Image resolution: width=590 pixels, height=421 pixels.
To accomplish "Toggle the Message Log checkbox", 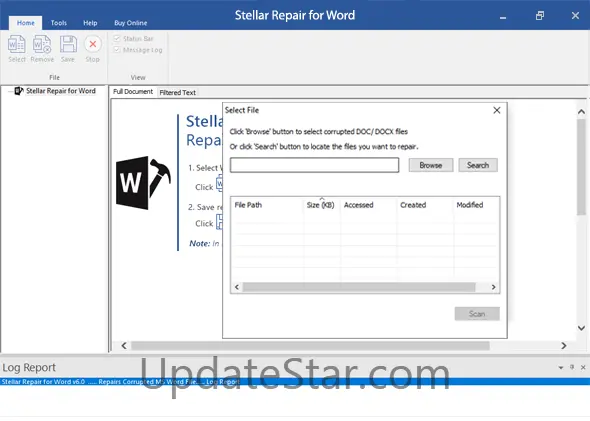I will click(x=117, y=50).
